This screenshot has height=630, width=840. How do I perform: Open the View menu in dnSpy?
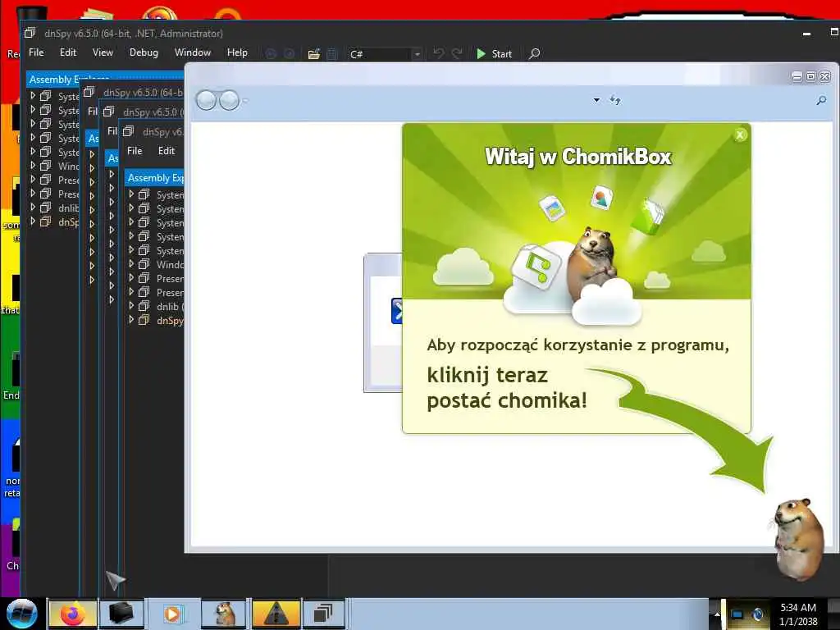coord(103,52)
